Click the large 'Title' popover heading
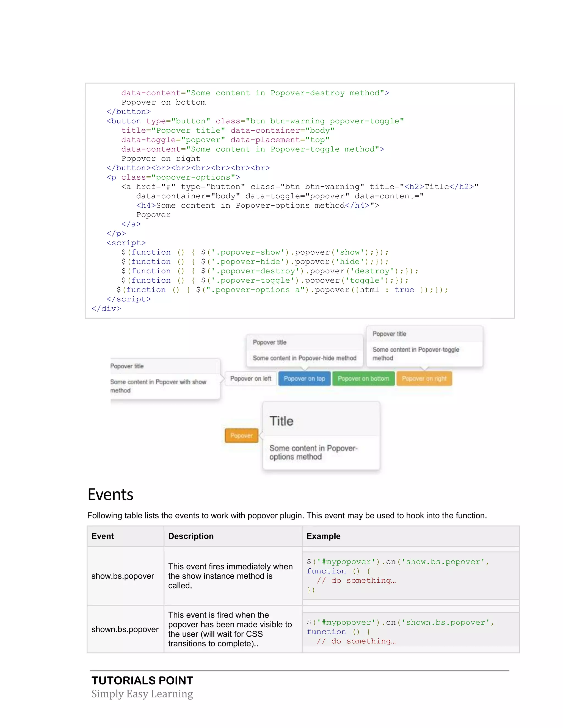The width and height of the screenshot is (563, 728). tap(281, 421)
